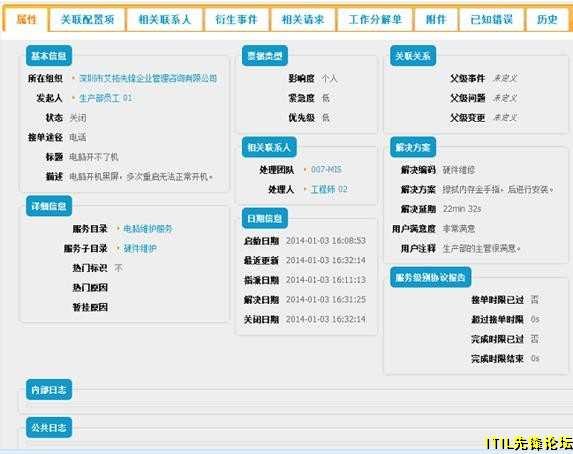The width and height of the screenshot is (573, 454).
Task: Click the 基本信息 section header
Action: coord(49,56)
